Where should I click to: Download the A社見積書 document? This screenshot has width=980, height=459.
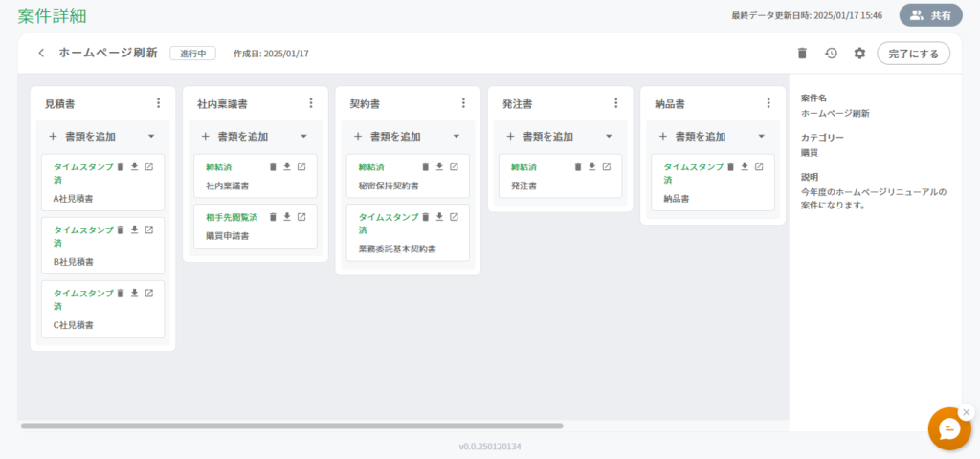tap(135, 166)
